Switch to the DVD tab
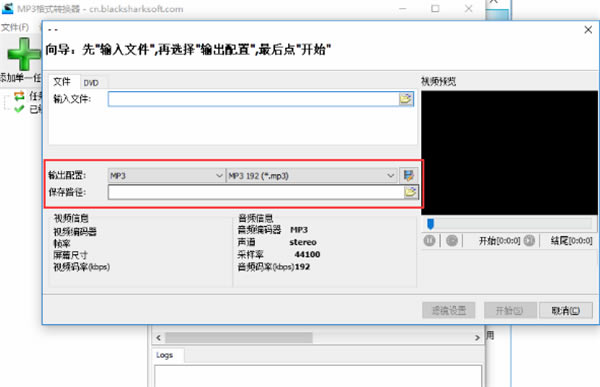Image resolution: width=600 pixels, height=387 pixels. click(x=91, y=83)
